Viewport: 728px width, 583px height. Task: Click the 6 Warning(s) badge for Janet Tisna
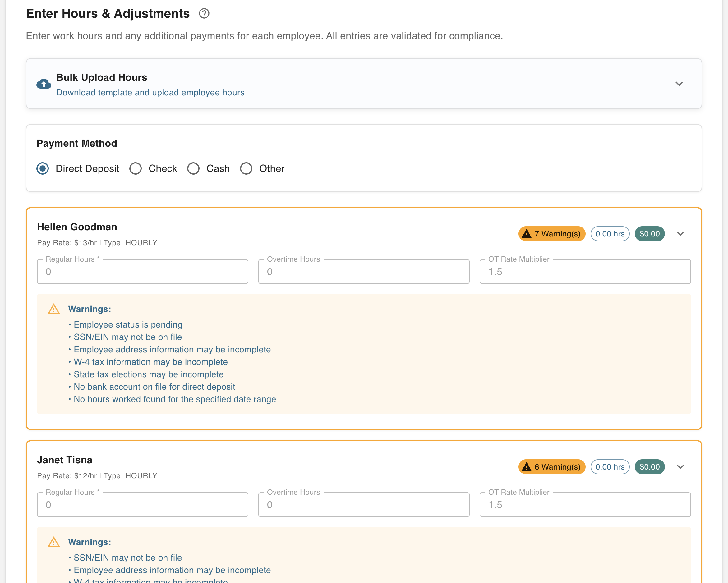point(552,466)
